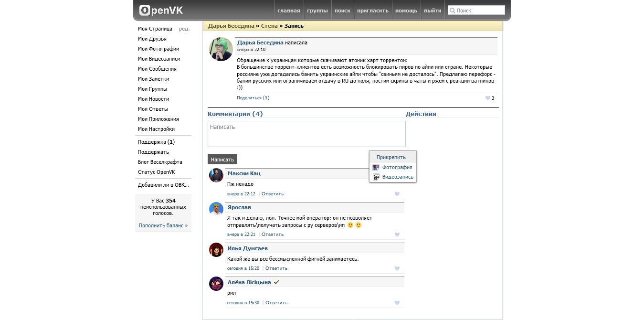This screenshot has height=320, width=644.
Task: Open the группы item in the top navigation
Action: point(317,10)
